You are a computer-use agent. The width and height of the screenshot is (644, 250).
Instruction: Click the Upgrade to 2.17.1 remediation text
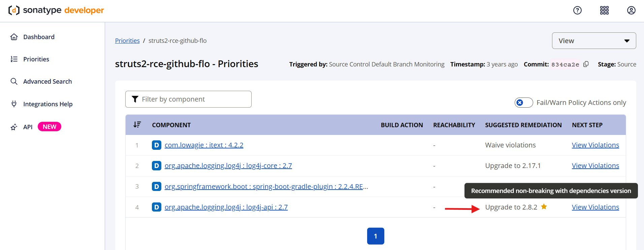pyautogui.click(x=513, y=166)
